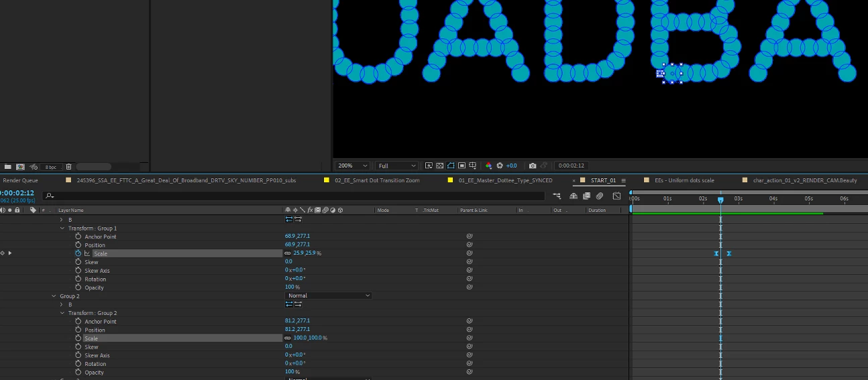This screenshot has height=380, width=868.
Task: Toggle transparency grid in viewer
Action: (440, 166)
